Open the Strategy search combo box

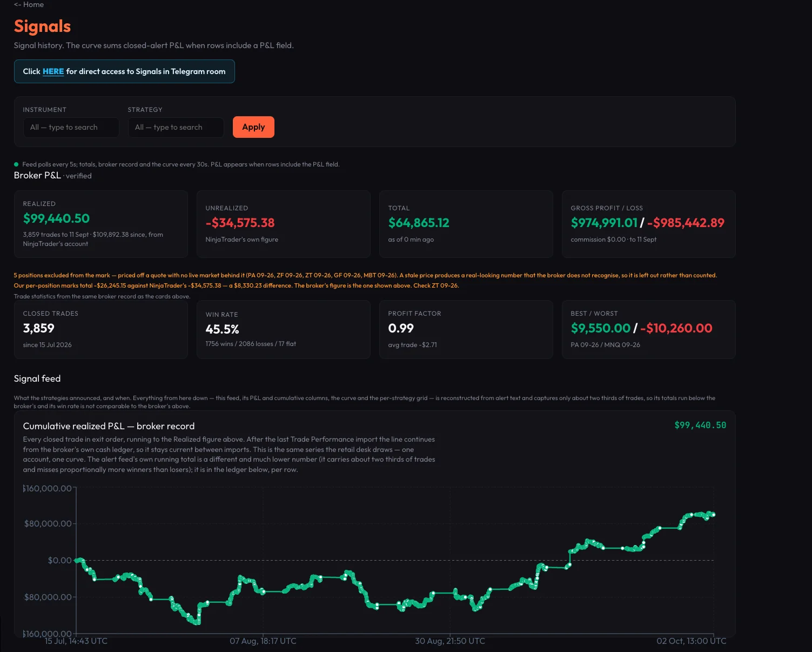[176, 128]
